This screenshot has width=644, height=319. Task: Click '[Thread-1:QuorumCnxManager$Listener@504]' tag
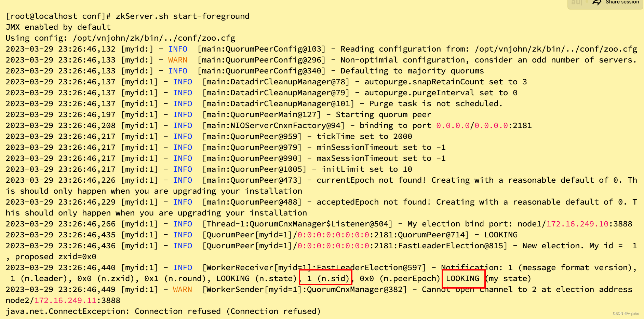(297, 224)
